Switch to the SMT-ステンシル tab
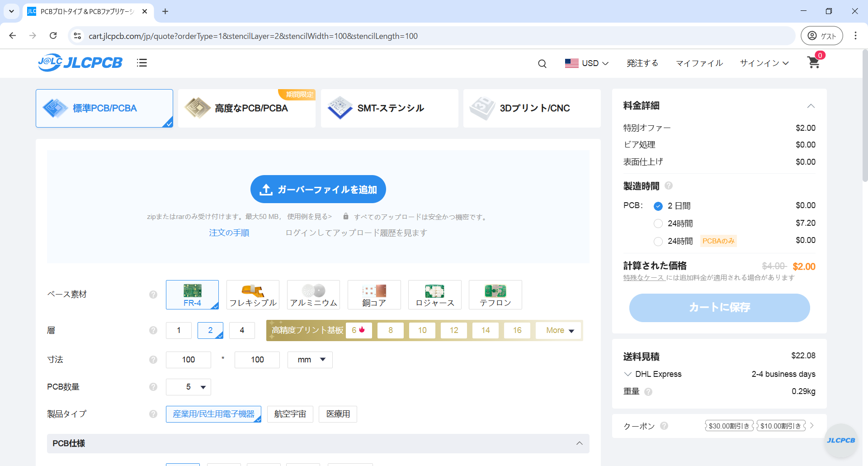The width and height of the screenshot is (868, 466). tap(389, 108)
